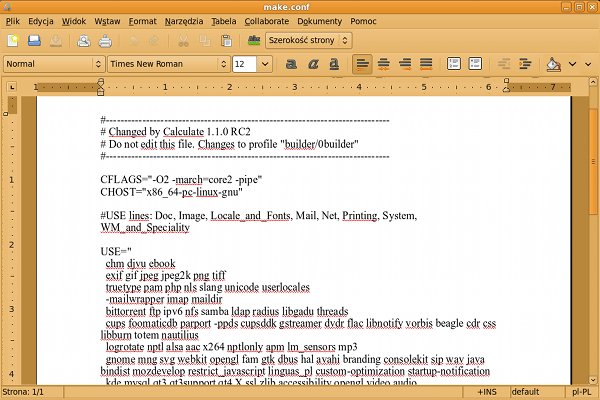Print the document
Image resolution: width=600 pixels, height=400 pixels.
(x=105, y=41)
